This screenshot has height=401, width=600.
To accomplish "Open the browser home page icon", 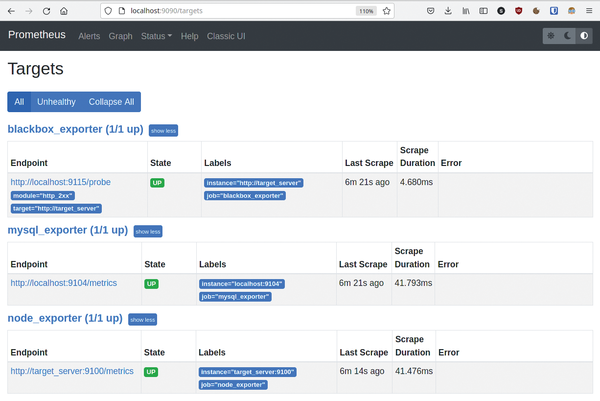I will [x=64, y=11].
